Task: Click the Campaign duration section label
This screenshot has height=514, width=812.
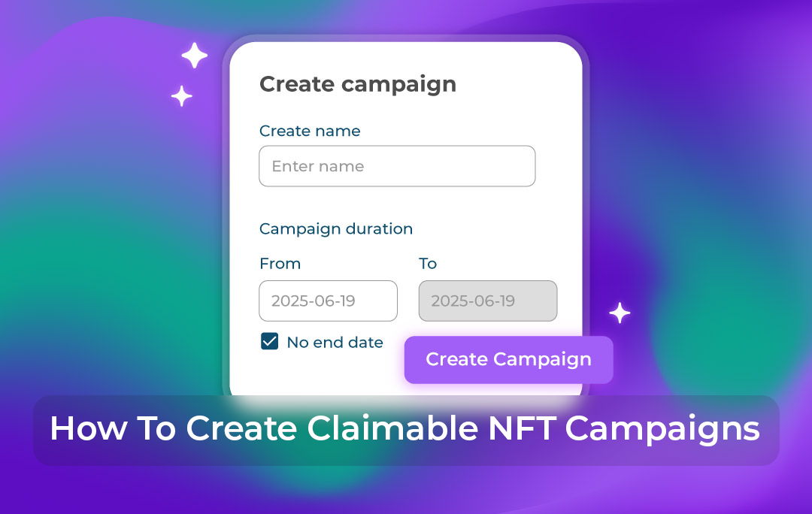Action: click(x=336, y=228)
